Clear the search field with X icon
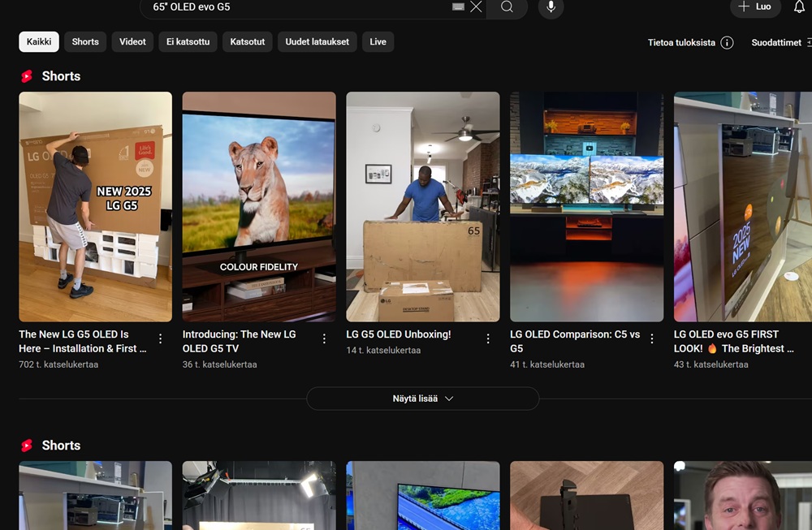The width and height of the screenshot is (812, 530). 476,6
